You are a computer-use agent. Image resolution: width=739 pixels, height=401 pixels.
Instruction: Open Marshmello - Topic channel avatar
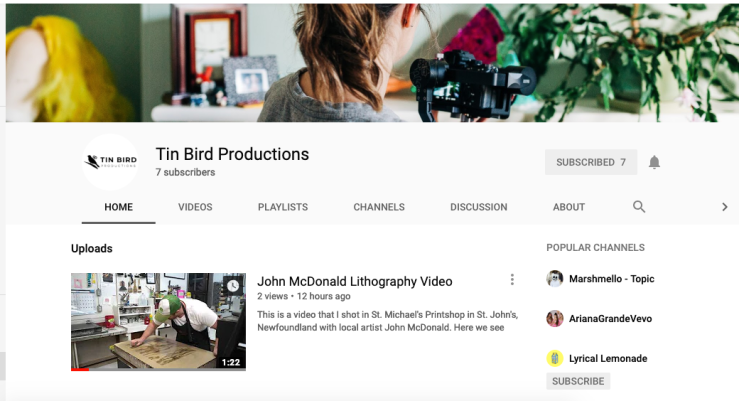pyautogui.click(x=555, y=278)
